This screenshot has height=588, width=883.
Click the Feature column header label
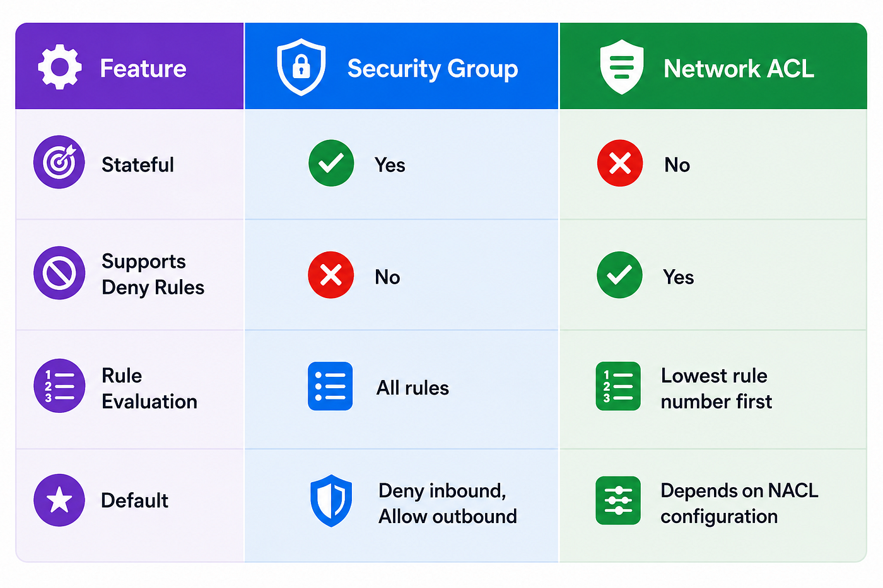tap(143, 69)
